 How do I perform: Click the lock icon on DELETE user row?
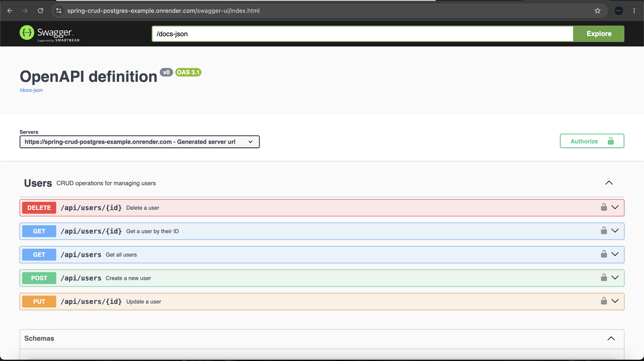pos(604,207)
